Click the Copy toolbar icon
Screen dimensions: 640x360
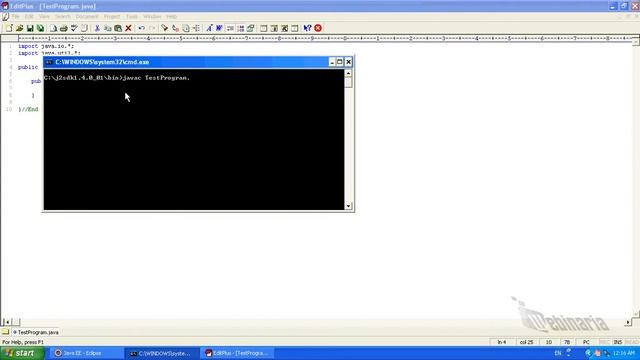[107, 28]
